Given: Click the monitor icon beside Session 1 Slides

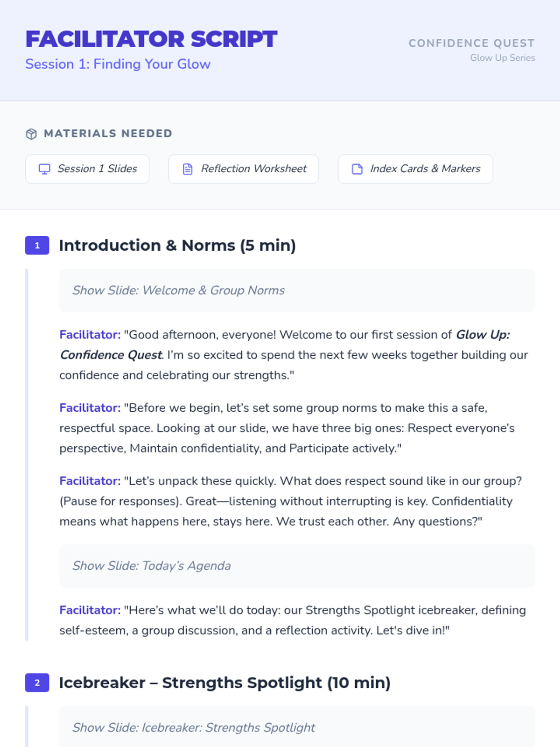Looking at the screenshot, I should [x=44, y=169].
